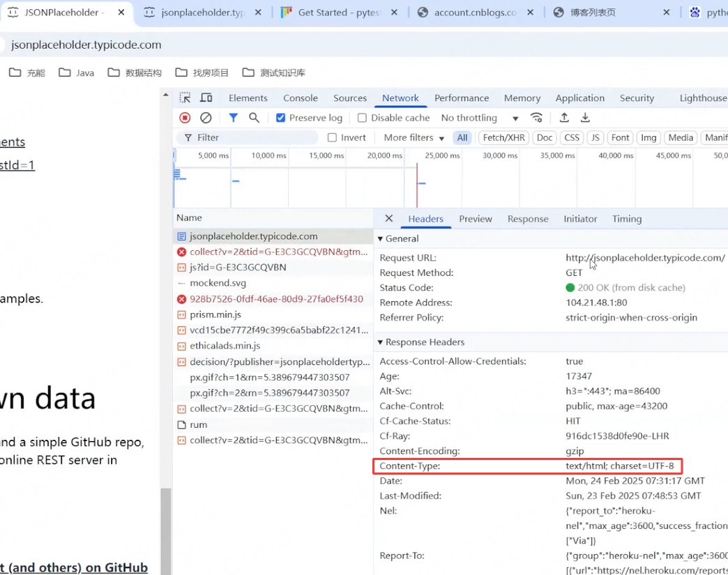Stop recording network log

[x=185, y=118]
